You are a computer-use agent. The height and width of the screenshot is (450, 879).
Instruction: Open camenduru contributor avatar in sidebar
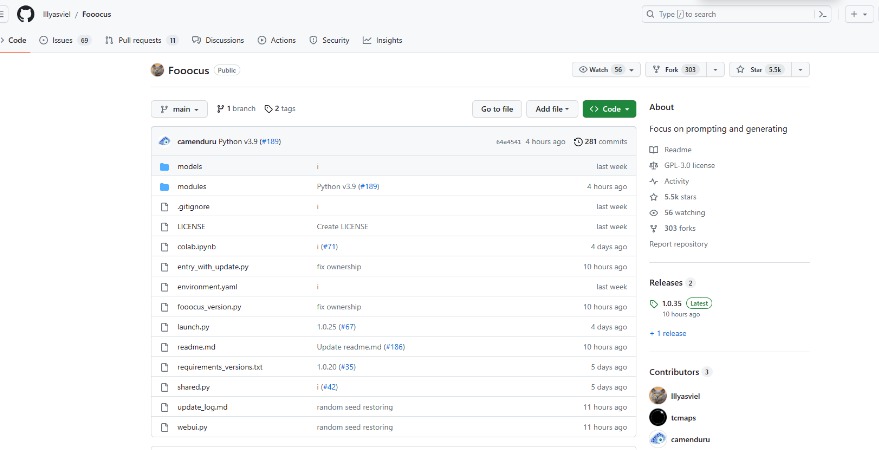pos(658,439)
